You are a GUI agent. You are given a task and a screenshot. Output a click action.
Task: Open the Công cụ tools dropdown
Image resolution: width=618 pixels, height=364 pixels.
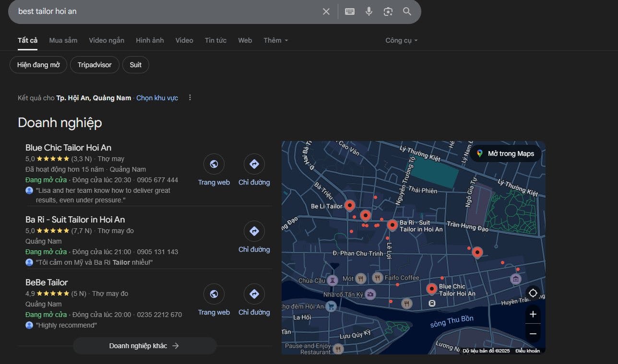pos(402,40)
